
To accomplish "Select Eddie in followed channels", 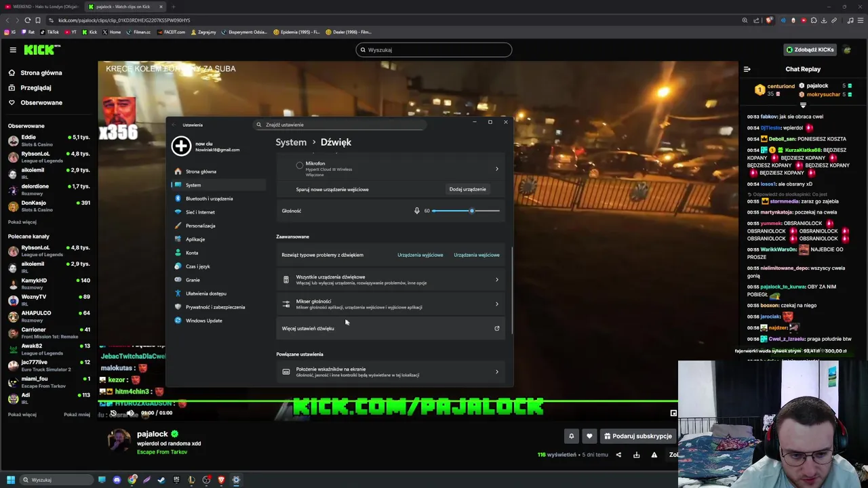I will click(x=49, y=140).
